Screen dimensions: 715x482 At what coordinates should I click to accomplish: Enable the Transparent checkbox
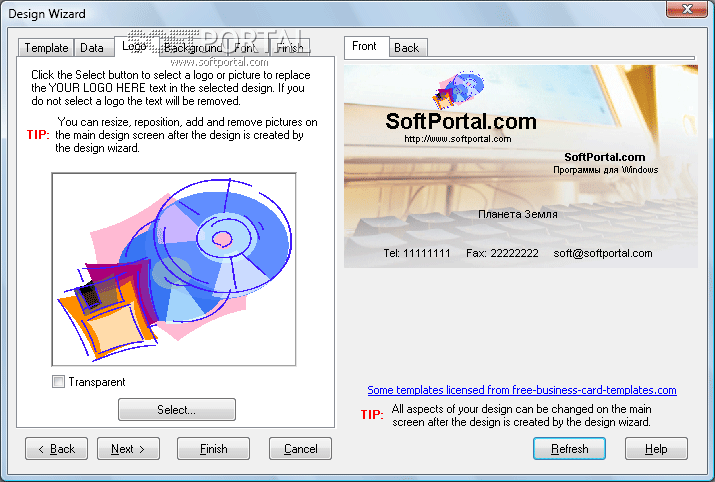pos(58,382)
